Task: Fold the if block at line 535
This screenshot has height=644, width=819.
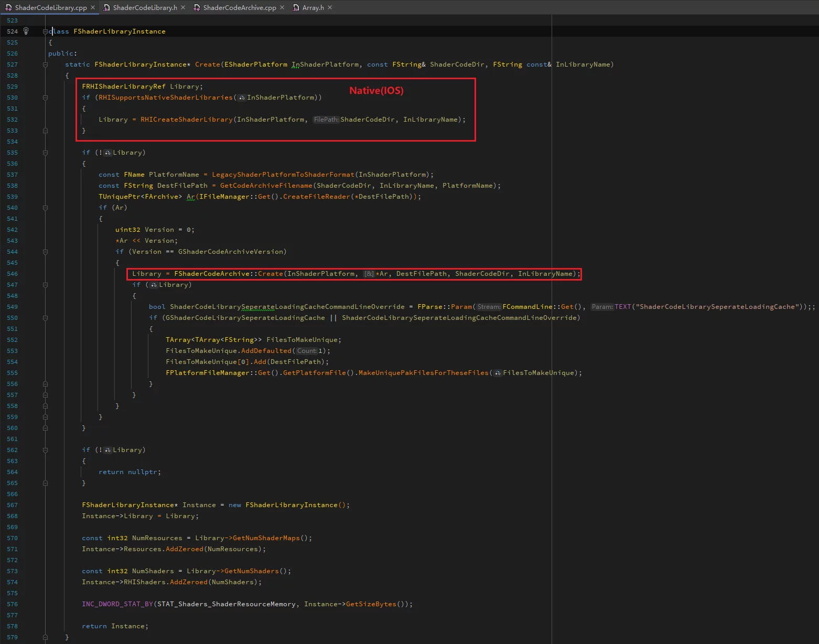Action: pos(46,153)
